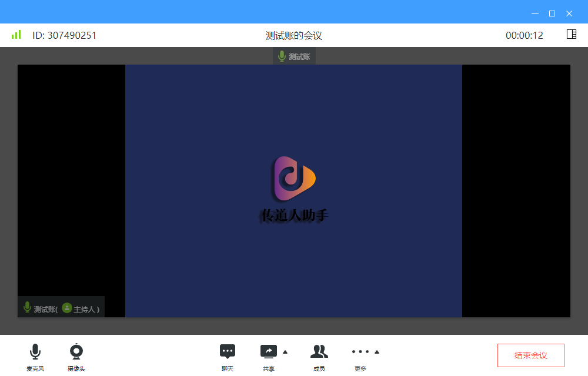Click the 传道人助手 logo in the video
Viewport: 588px width, 376px height.
point(294,189)
